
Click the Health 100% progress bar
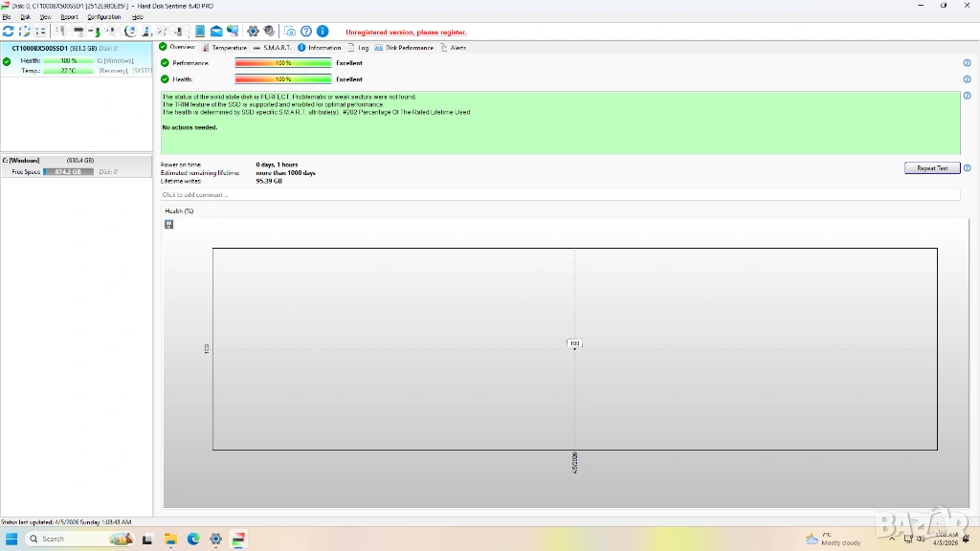tap(283, 79)
